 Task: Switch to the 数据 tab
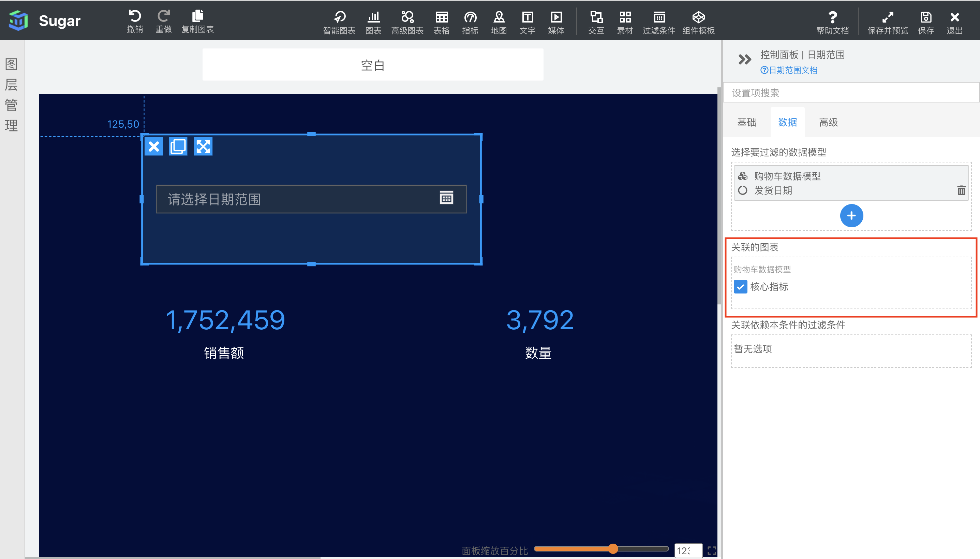pos(787,122)
